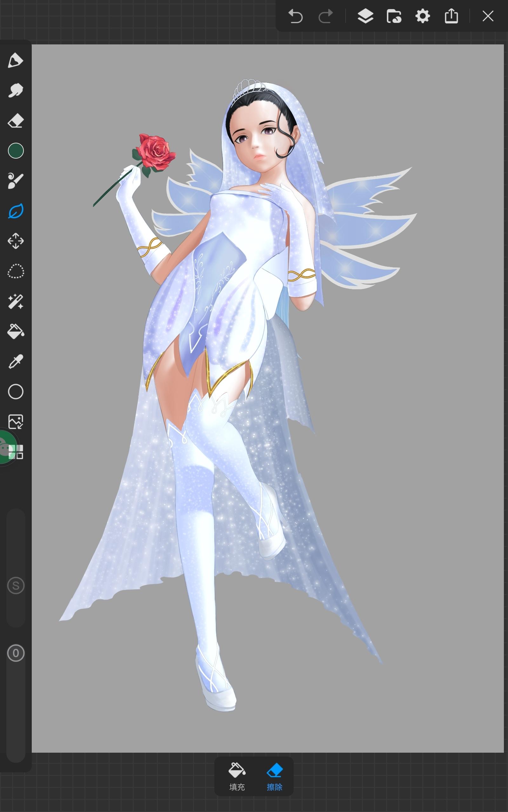Redo the last undone action
Viewport: 508px width, 812px height.
click(x=325, y=16)
